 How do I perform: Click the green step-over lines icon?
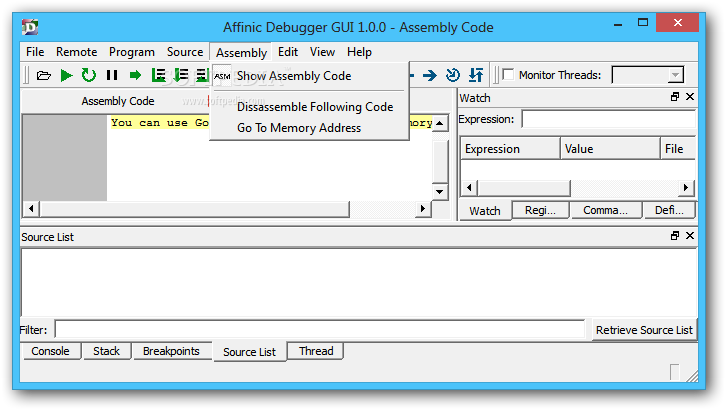[158, 75]
